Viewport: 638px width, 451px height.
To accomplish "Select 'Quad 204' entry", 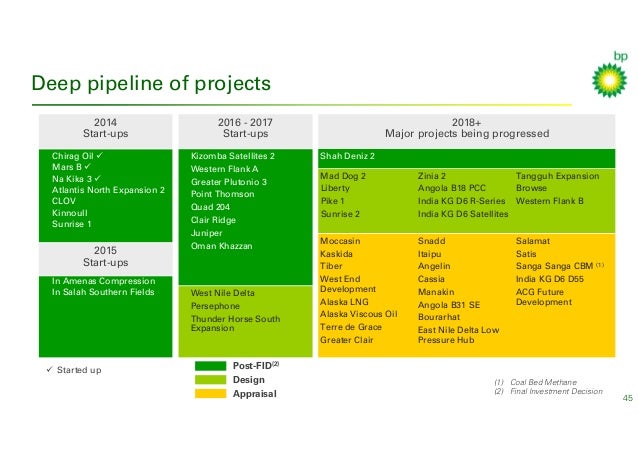I will tap(210, 207).
